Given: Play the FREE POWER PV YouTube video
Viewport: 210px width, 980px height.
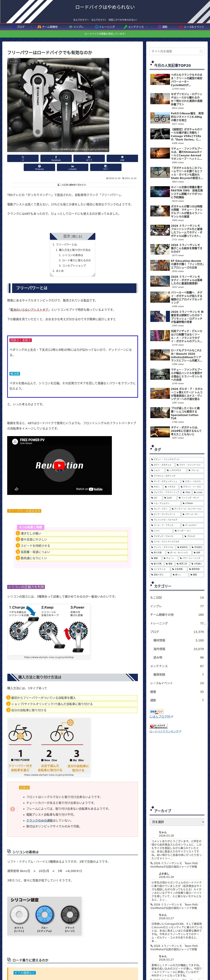Looking at the screenshot, I should coord(60,465).
